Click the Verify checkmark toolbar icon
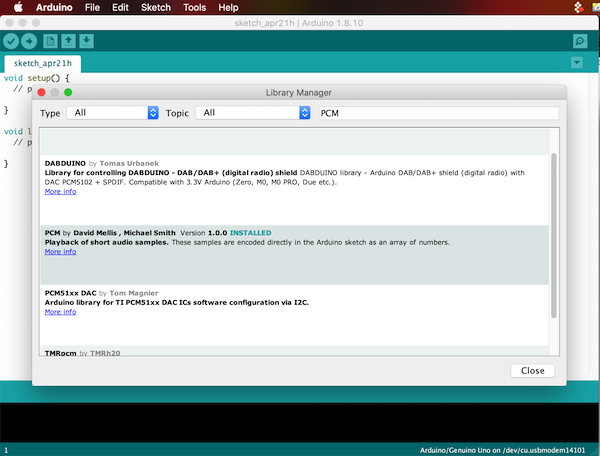 [11, 41]
